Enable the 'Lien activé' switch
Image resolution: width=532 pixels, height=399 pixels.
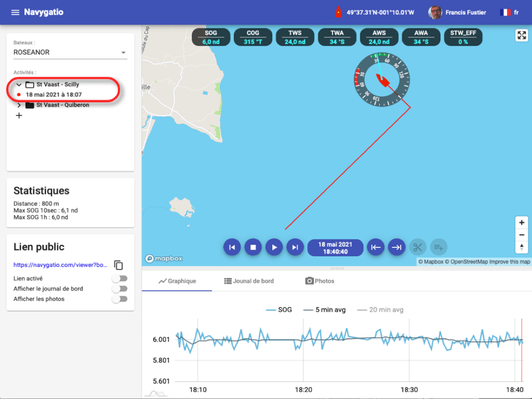tap(119, 278)
